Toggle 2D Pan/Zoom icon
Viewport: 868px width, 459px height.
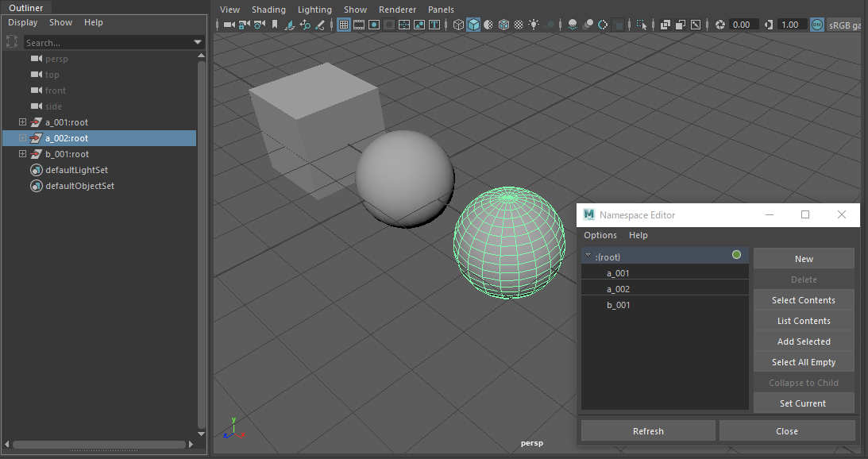point(304,25)
